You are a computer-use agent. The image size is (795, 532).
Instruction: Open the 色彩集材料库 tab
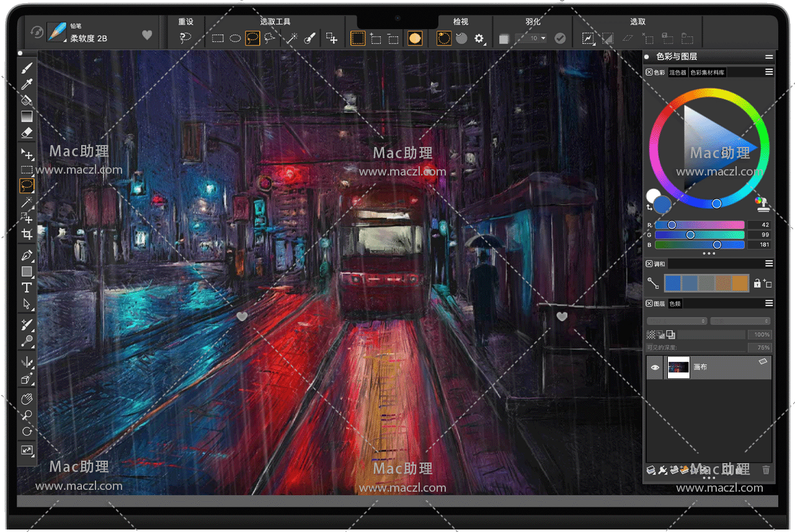tap(708, 73)
